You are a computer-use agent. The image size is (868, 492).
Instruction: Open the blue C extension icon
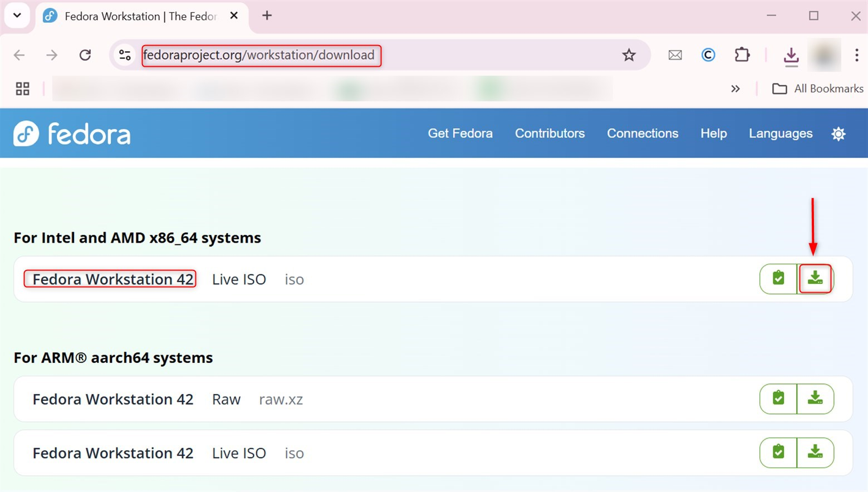pos(708,55)
